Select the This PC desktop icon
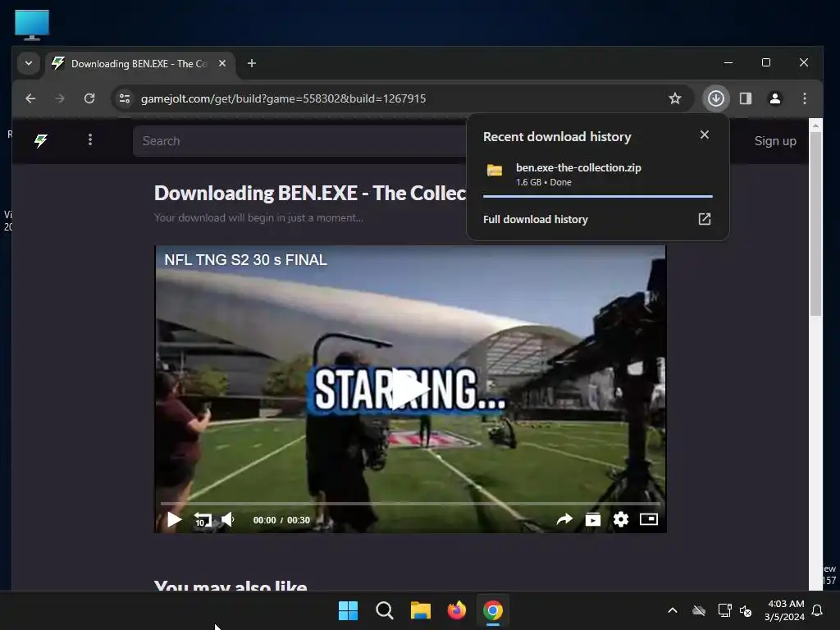Image resolution: width=840 pixels, height=630 pixels. [x=32, y=25]
